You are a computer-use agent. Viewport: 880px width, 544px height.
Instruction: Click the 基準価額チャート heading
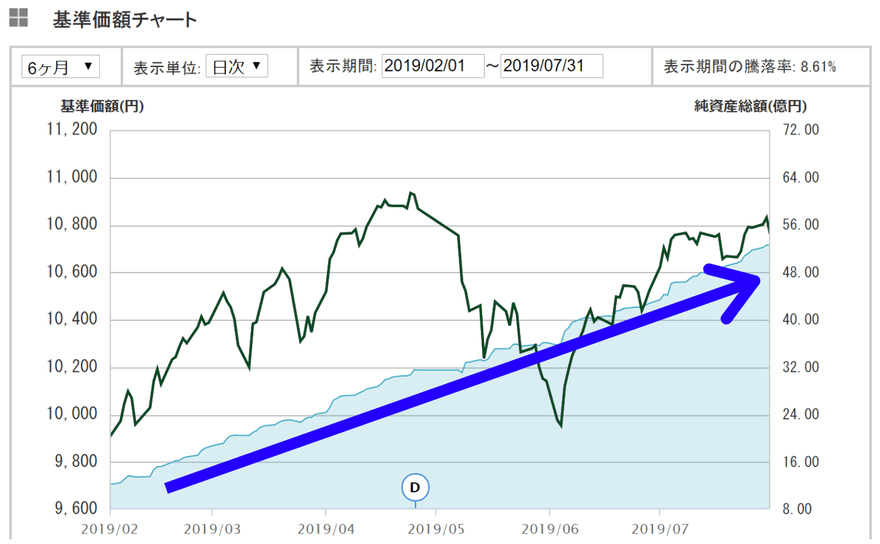click(125, 20)
